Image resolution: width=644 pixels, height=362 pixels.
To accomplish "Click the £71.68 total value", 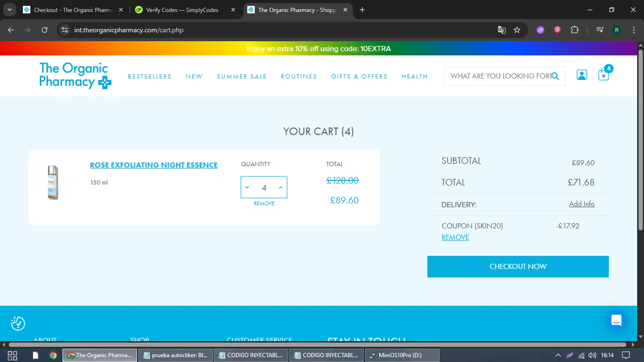I will coord(581,183).
